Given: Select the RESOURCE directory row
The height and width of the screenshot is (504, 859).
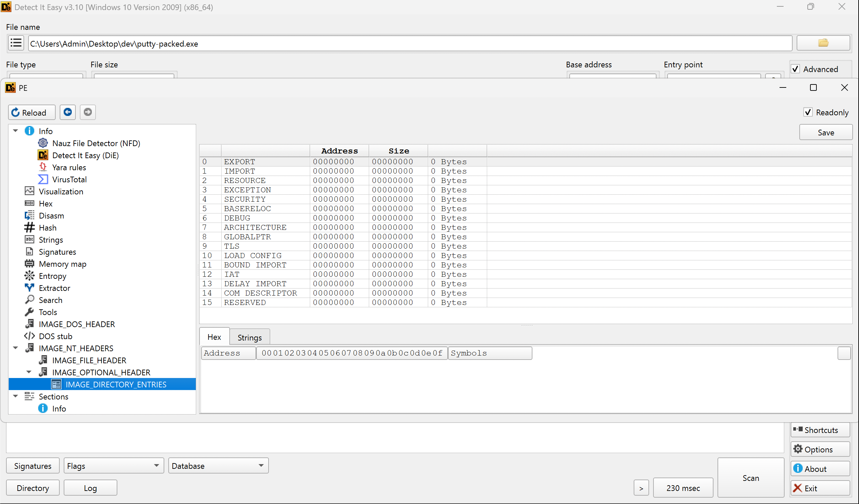Looking at the screenshot, I should point(526,180).
